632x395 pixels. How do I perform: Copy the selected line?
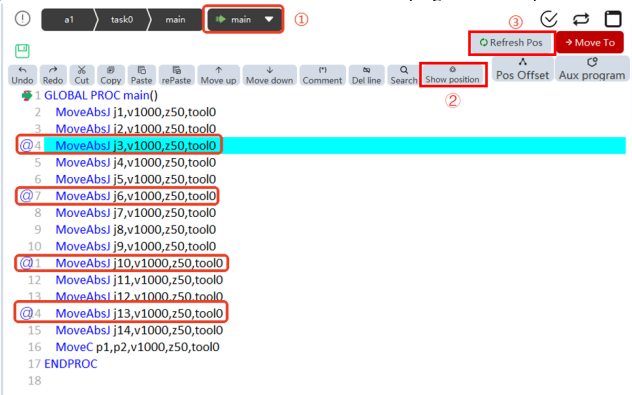[x=111, y=75]
